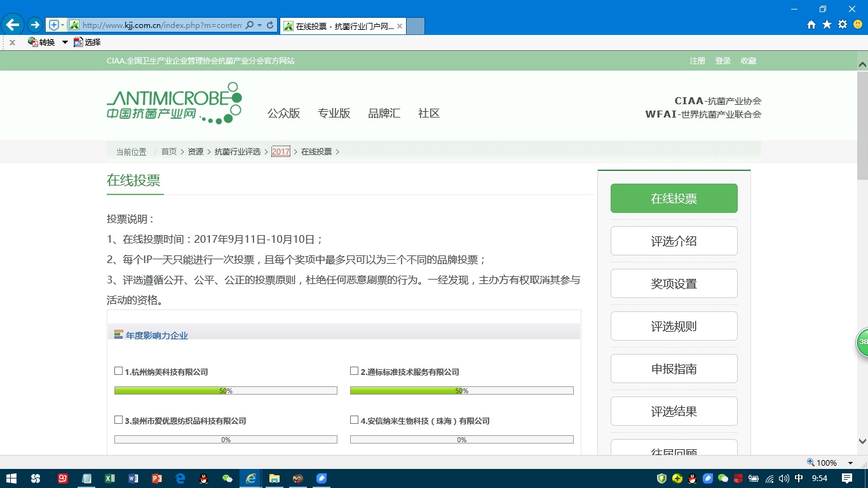This screenshot has height=488, width=868.
Task: Refresh the page with the reload icon
Action: pyautogui.click(x=270, y=25)
